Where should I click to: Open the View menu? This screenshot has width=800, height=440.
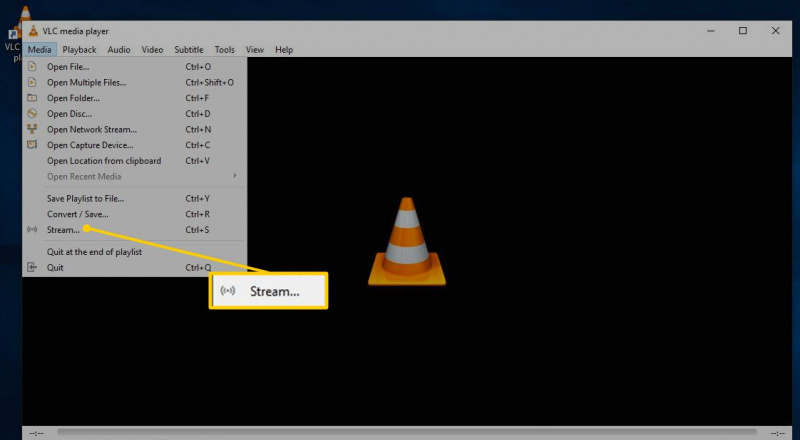click(x=255, y=50)
